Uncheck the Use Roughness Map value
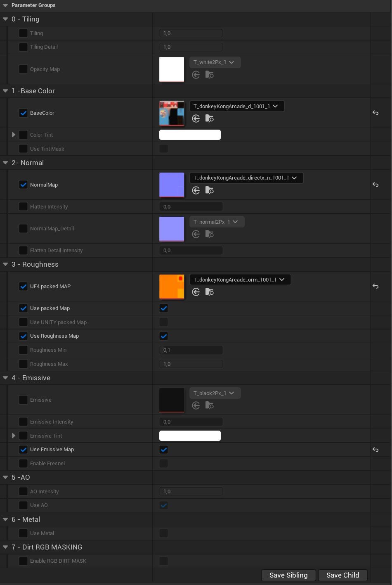Viewport: 392px width, 585px height. click(x=164, y=336)
